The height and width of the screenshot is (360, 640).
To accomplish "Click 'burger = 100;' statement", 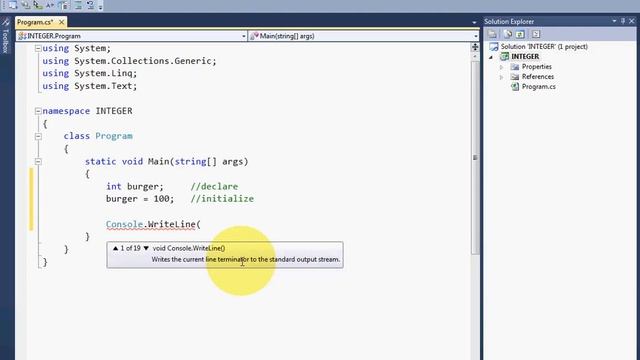I will (140, 199).
